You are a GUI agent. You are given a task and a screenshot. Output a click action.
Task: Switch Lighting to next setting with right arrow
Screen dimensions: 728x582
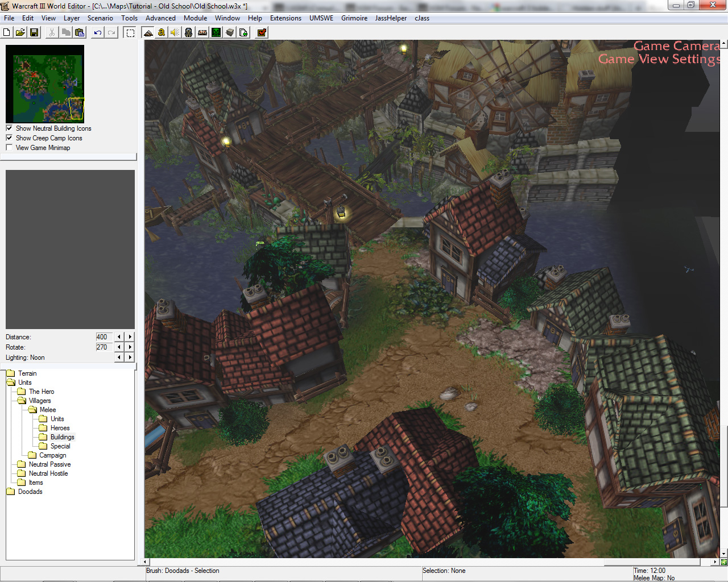[x=130, y=357]
